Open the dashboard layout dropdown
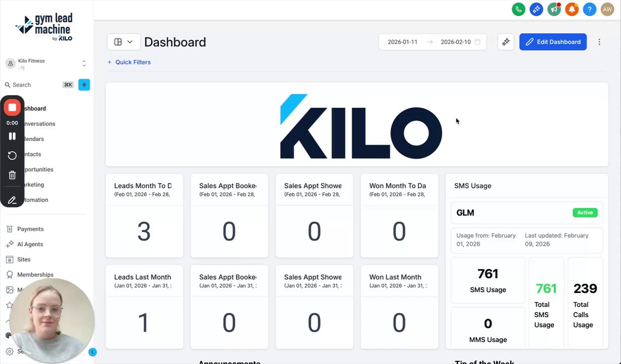 [123, 42]
